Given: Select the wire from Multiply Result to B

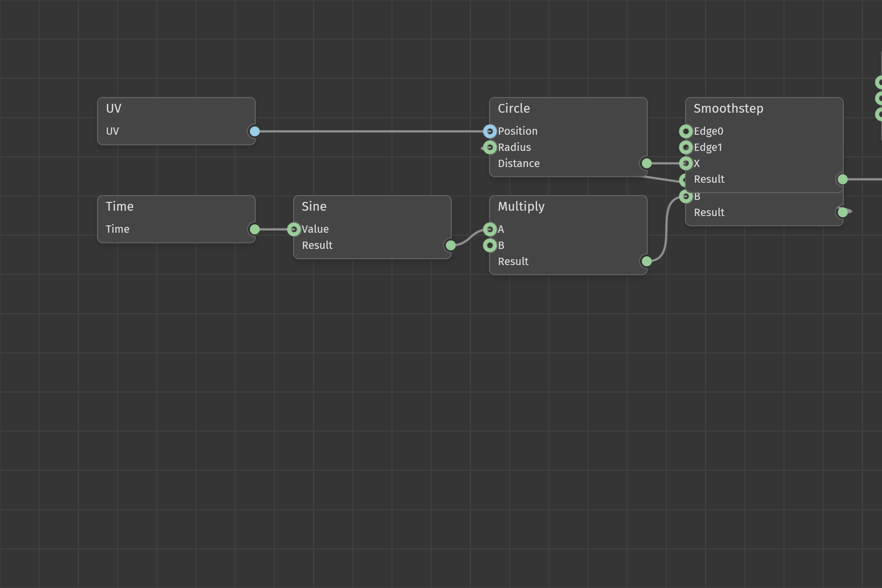Looking at the screenshot, I should pyautogui.click(x=666, y=229).
